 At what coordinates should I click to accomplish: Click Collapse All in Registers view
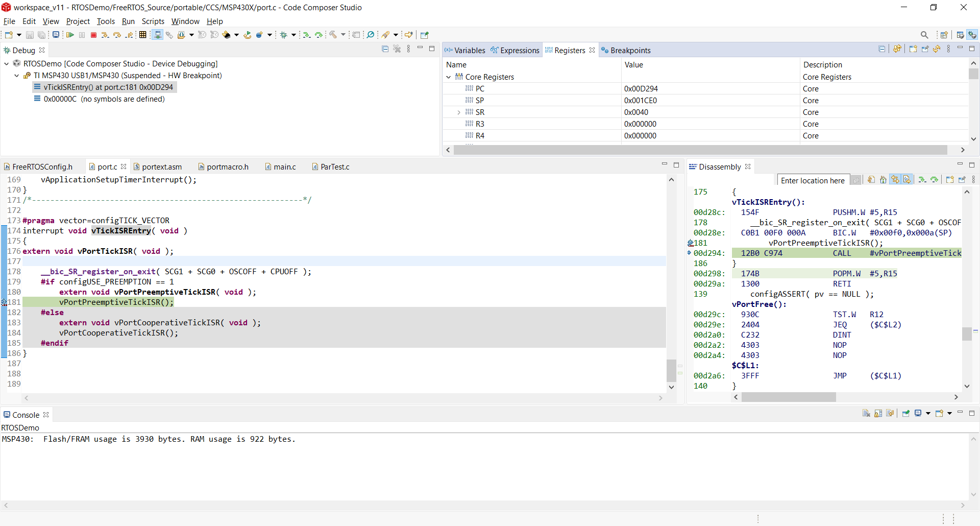(x=882, y=49)
